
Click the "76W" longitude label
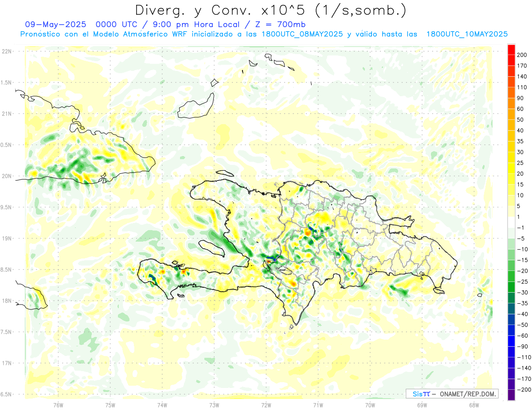point(58,405)
